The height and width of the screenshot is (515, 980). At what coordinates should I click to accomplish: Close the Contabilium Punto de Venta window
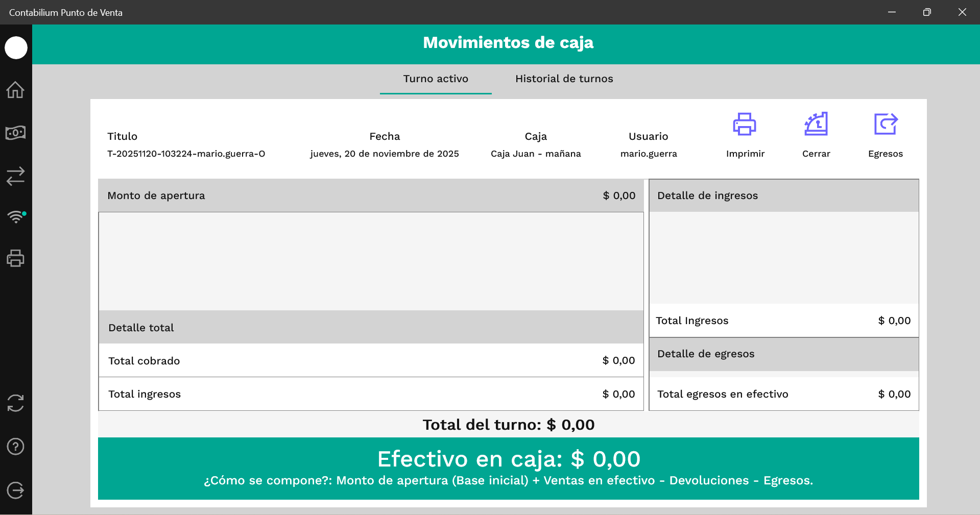coord(962,12)
